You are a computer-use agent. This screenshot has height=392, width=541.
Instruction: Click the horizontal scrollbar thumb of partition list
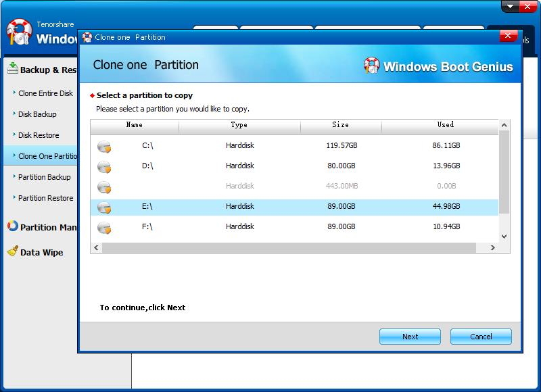click(289, 247)
